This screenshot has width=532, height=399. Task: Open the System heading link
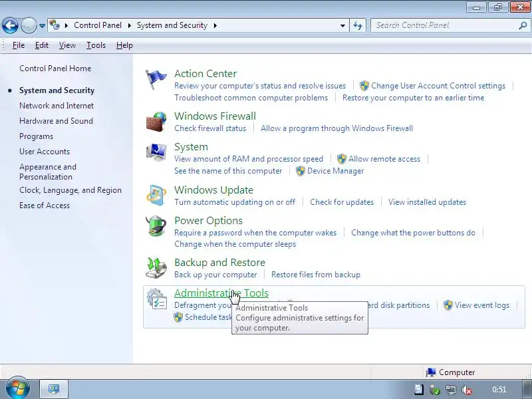[x=191, y=147]
